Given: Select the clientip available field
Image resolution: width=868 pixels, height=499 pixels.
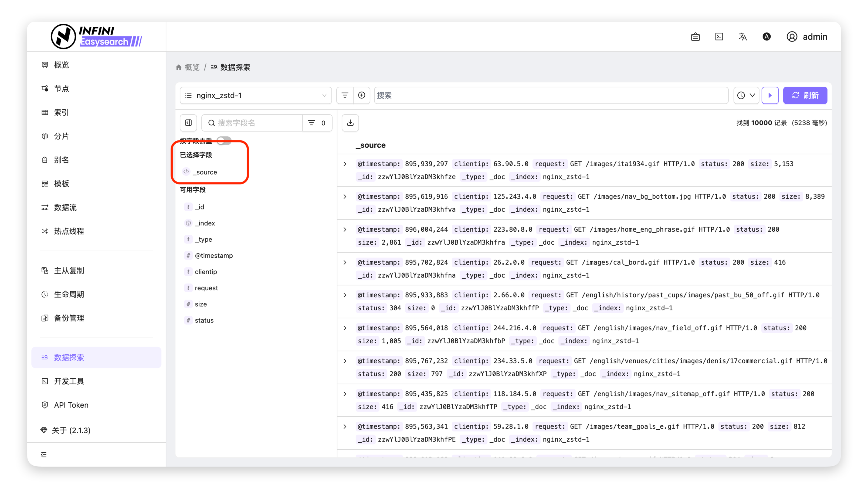Looking at the screenshot, I should (x=205, y=271).
